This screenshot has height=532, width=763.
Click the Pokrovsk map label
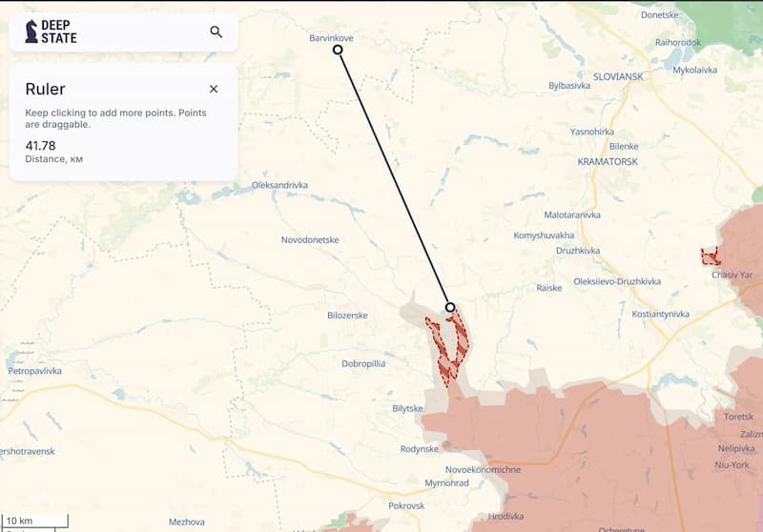pos(406,505)
